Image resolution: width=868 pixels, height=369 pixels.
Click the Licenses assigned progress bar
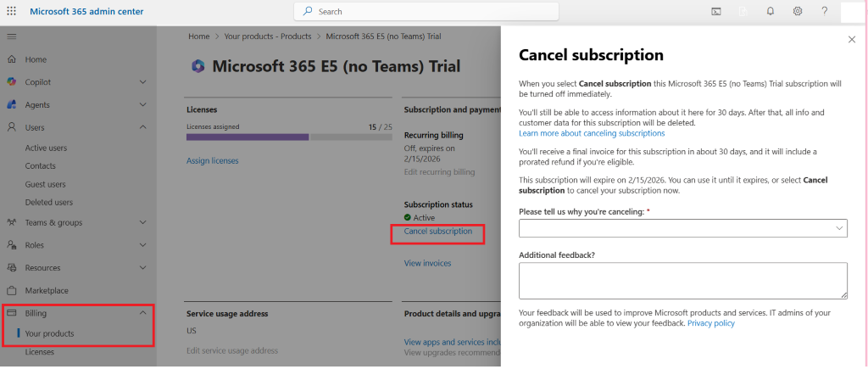289,137
